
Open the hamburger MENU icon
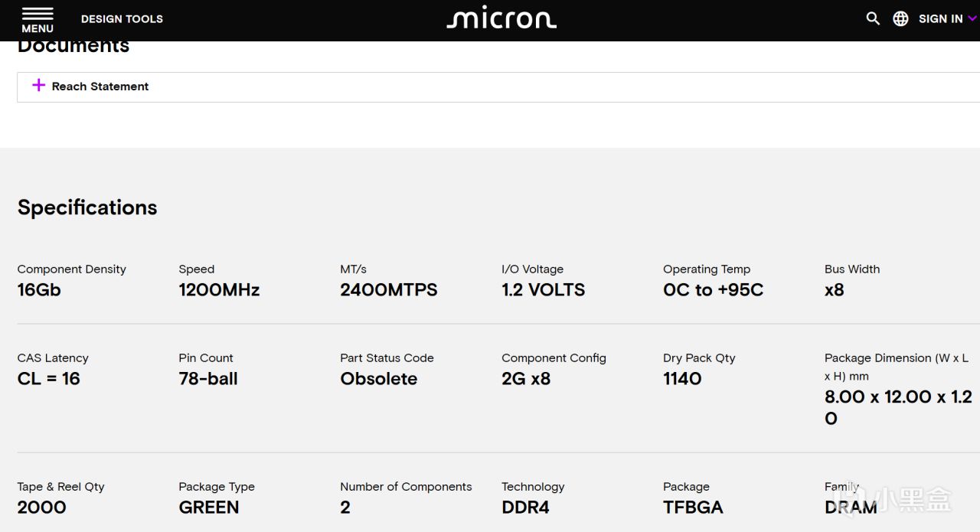point(38,13)
